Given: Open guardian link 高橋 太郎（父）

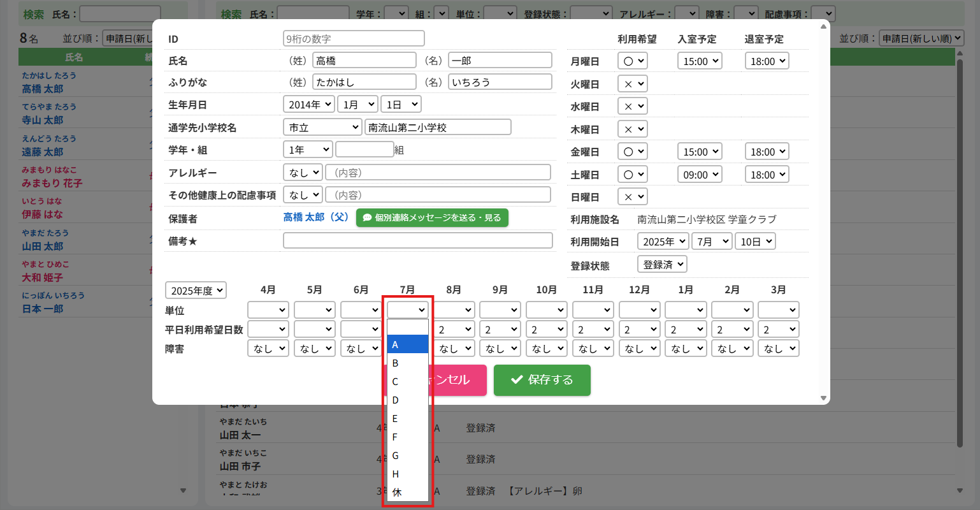Looking at the screenshot, I should tap(316, 217).
